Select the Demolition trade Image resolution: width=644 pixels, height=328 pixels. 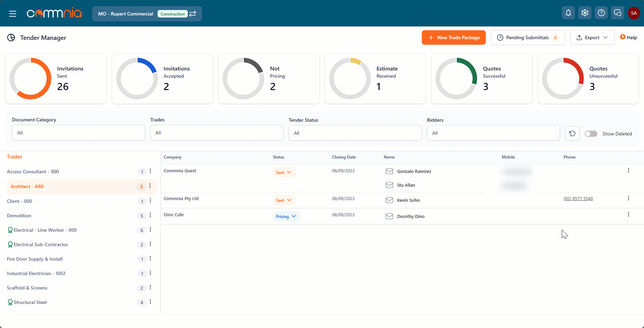point(19,216)
